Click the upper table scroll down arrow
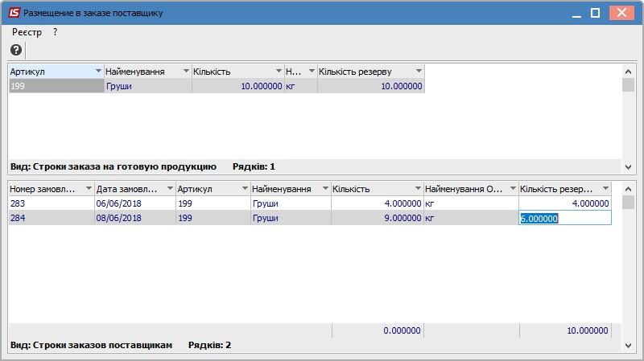Viewport: 644px width, 361px height. pos(628,167)
